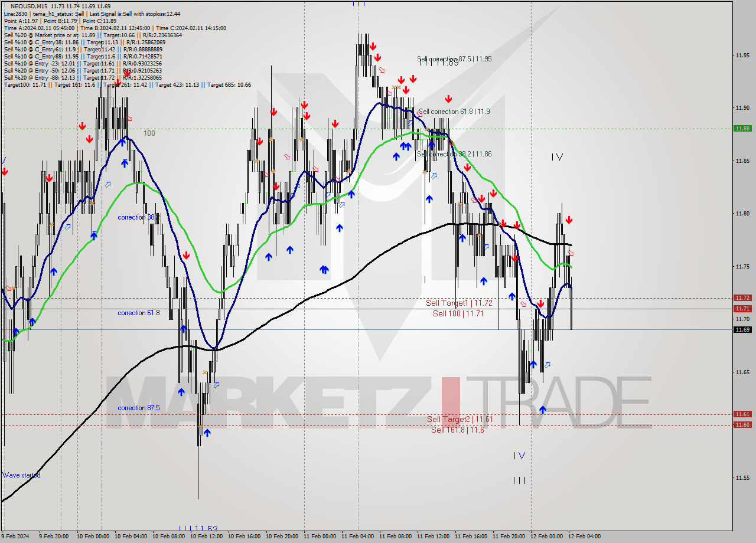Select the 'Sell Target1 | 11.72' label
756x543 pixels.
click(x=459, y=303)
